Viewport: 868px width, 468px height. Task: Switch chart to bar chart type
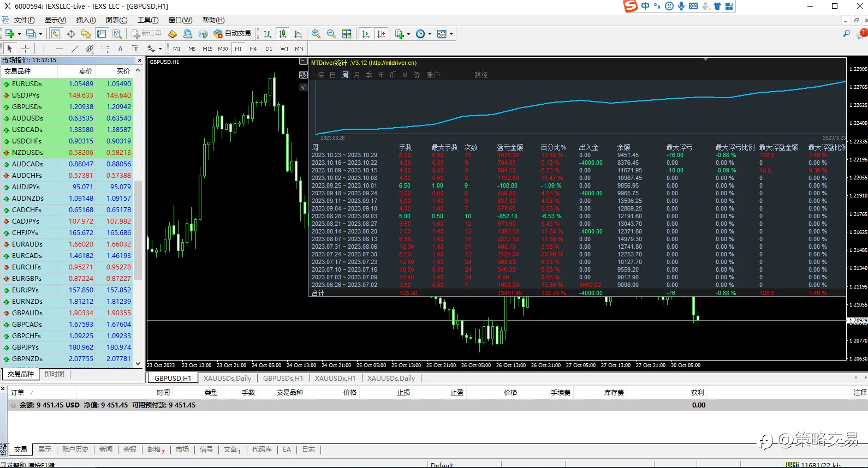[267, 34]
